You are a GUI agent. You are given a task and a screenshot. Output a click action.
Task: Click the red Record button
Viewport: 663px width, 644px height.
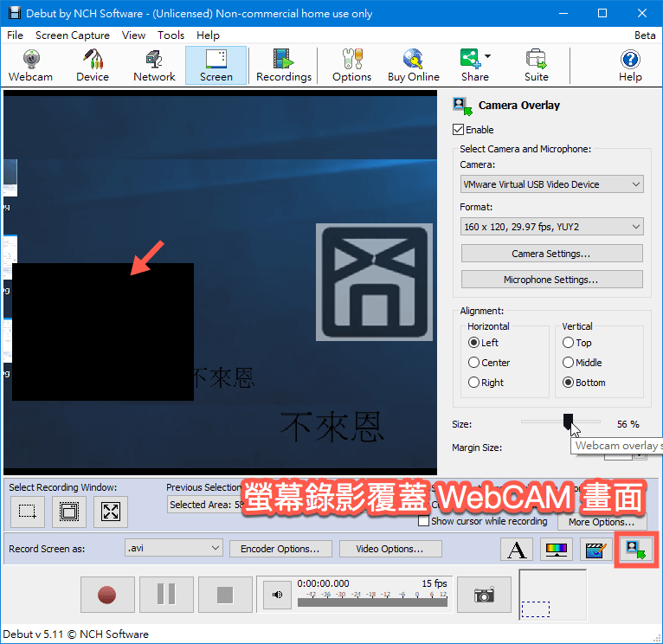[x=106, y=595]
